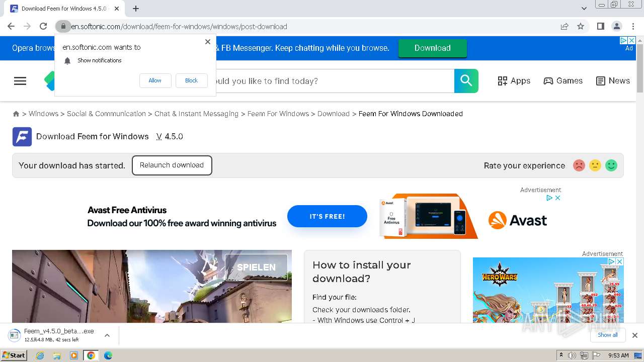Switch to Chrome taskbar icon

click(x=91, y=355)
